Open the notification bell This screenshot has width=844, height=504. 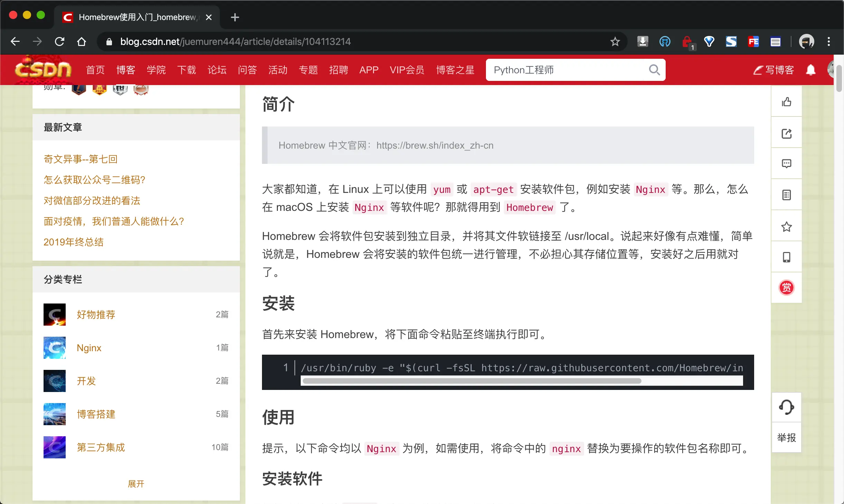(x=811, y=69)
